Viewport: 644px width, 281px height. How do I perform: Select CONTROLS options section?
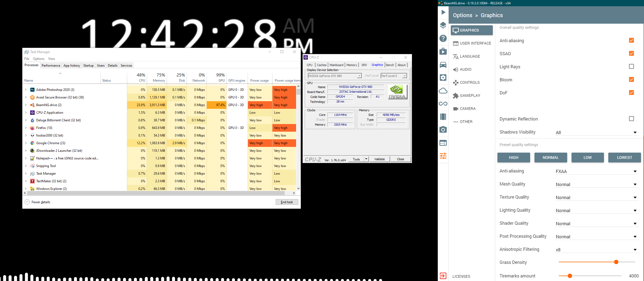click(x=472, y=82)
